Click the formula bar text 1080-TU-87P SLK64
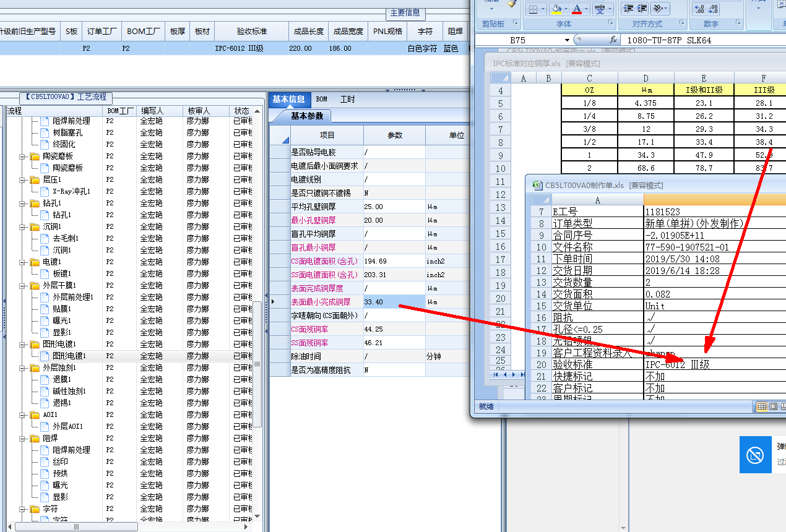Image resolution: width=786 pixels, height=532 pixels. tap(669, 40)
